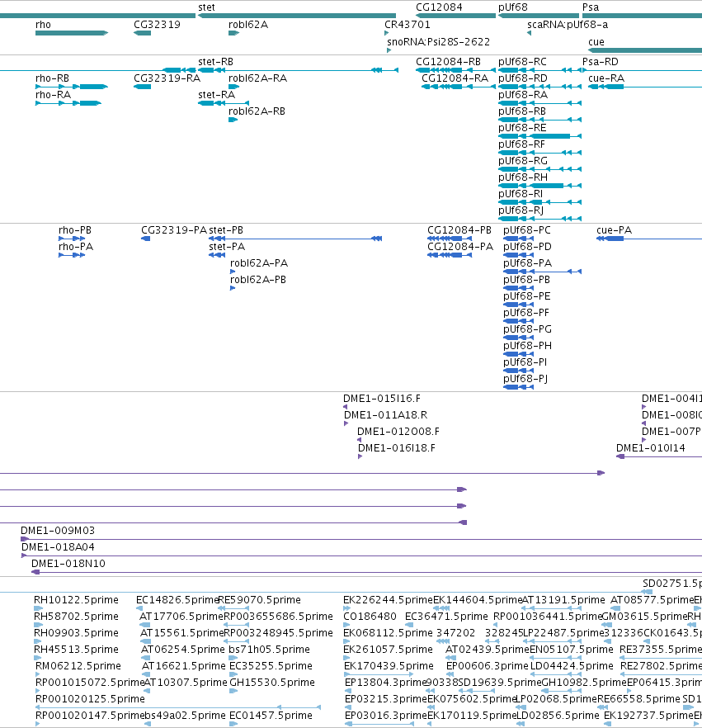Viewport: 702px width, 728px height.
Task: Select DME1-015I16.F clone label
Action: [382, 399]
